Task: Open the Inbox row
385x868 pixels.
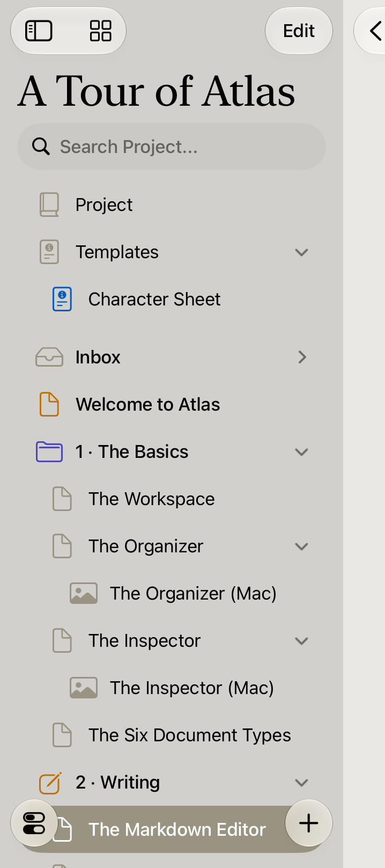Action: click(x=172, y=357)
